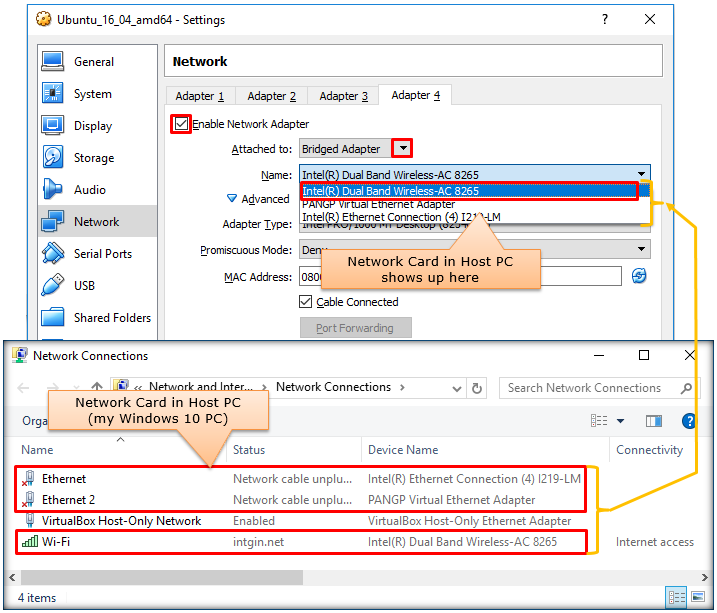Click the search magnifier in Network Connections
This screenshot has height=613, width=717.
[686, 388]
